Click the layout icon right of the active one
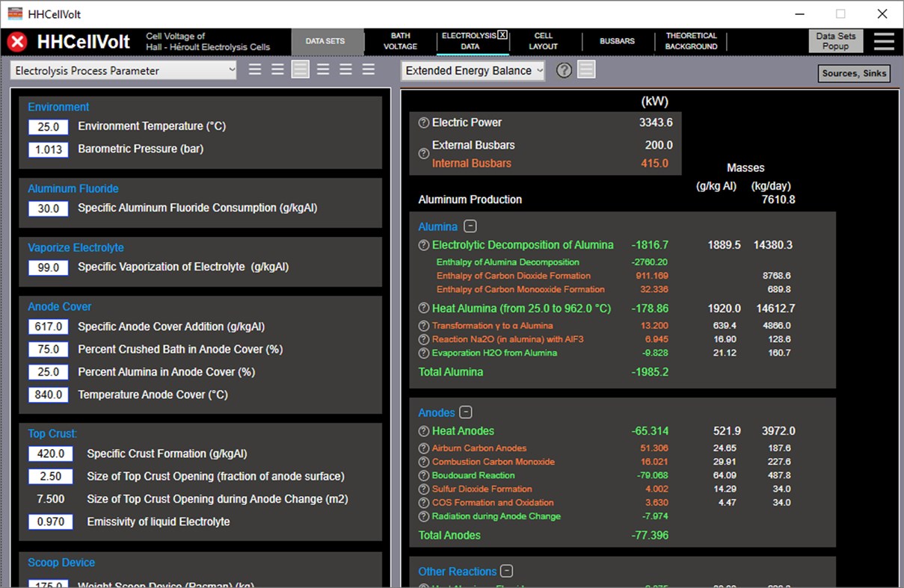The width and height of the screenshot is (904, 588). (x=323, y=69)
